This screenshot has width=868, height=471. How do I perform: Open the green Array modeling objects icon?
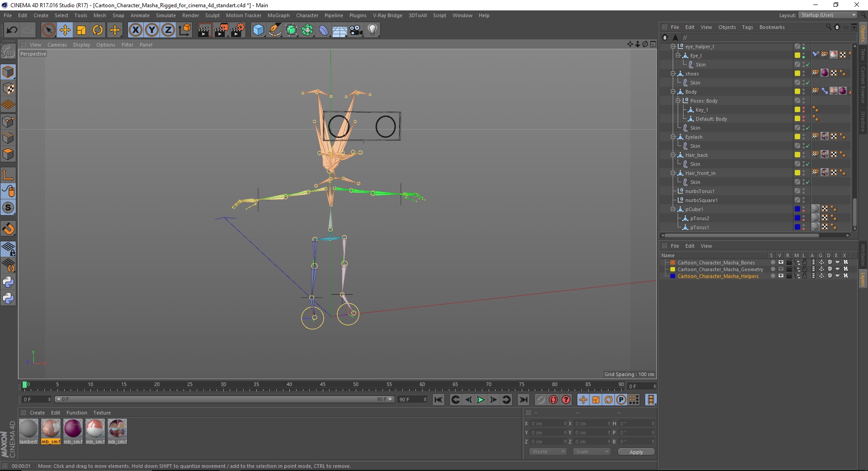(308, 30)
